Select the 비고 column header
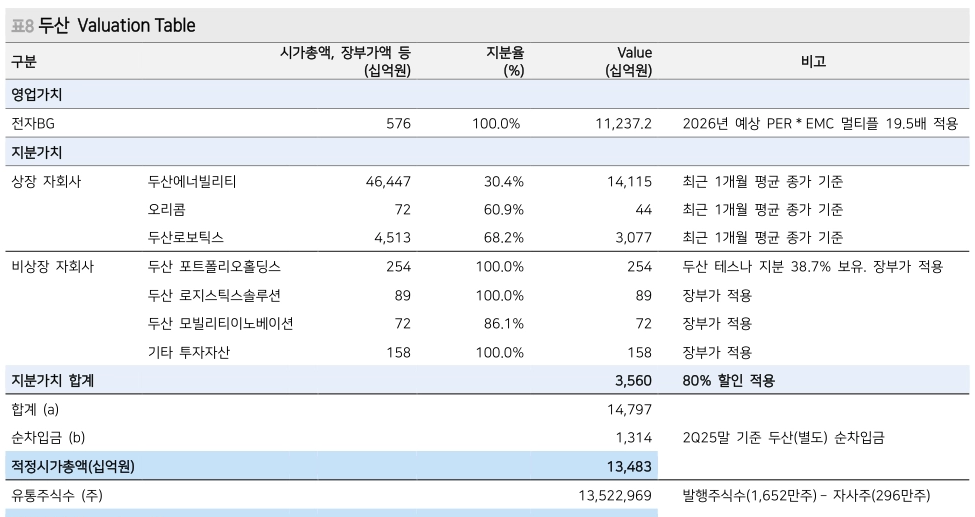Screen dimensions: 975x517 tap(813, 61)
